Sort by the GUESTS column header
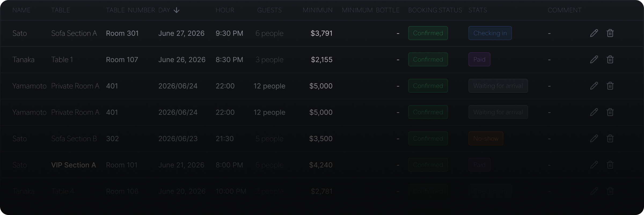 tap(269, 10)
